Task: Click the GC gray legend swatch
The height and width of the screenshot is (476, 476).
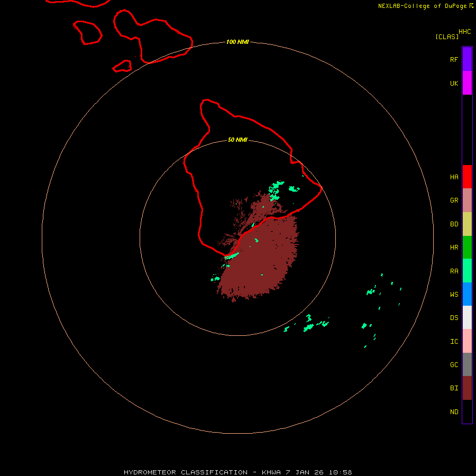Action: point(467,364)
